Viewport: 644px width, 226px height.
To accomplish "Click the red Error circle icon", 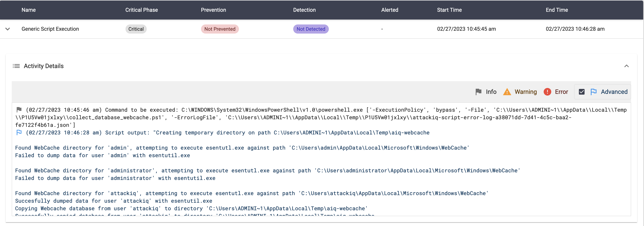I will coord(547,92).
